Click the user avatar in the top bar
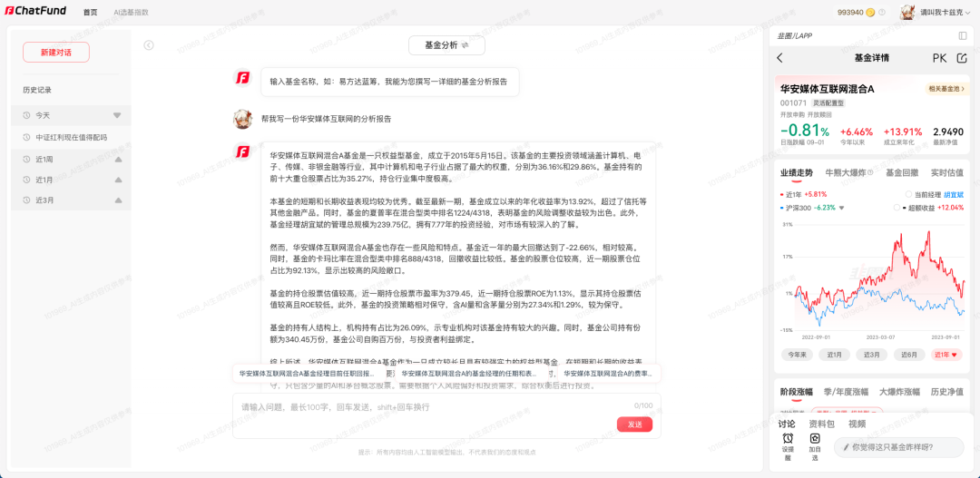 (906, 12)
